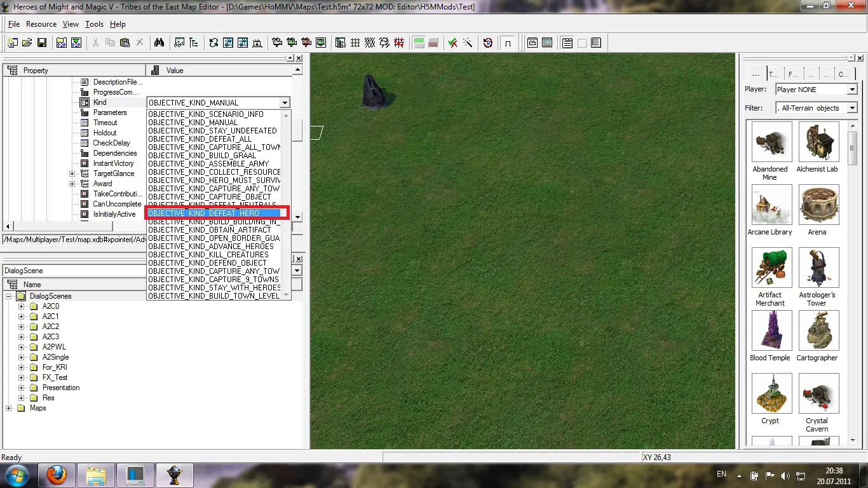Choose OBJECTIVE_KIND_OBTAIN_ARTIFACT in the list

click(210, 229)
